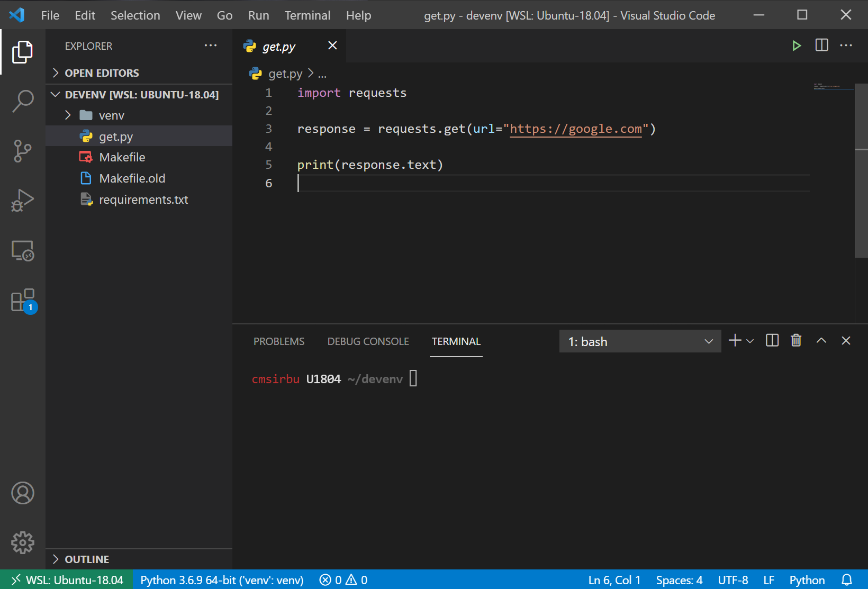The image size is (868, 589).
Task: Open the Explorer view in activity bar
Action: (x=22, y=52)
